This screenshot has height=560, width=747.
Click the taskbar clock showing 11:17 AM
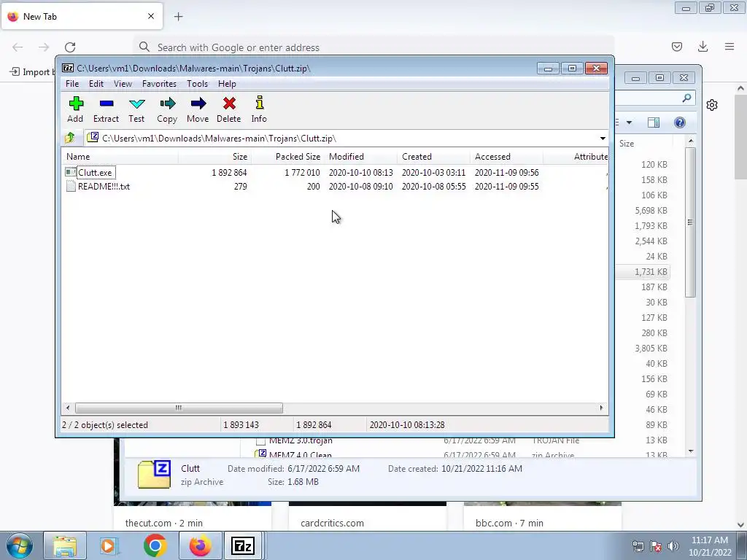click(x=710, y=546)
